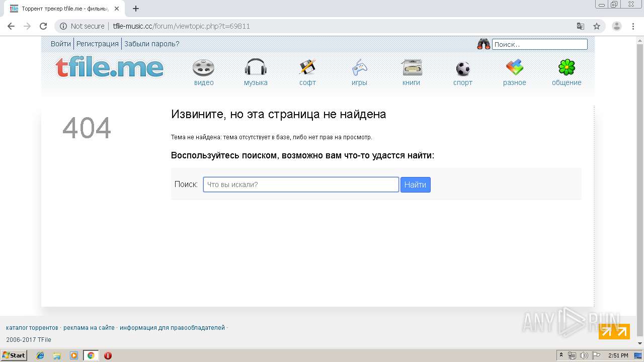
Task: Open file explorer from taskbar
Action: pos(57,355)
